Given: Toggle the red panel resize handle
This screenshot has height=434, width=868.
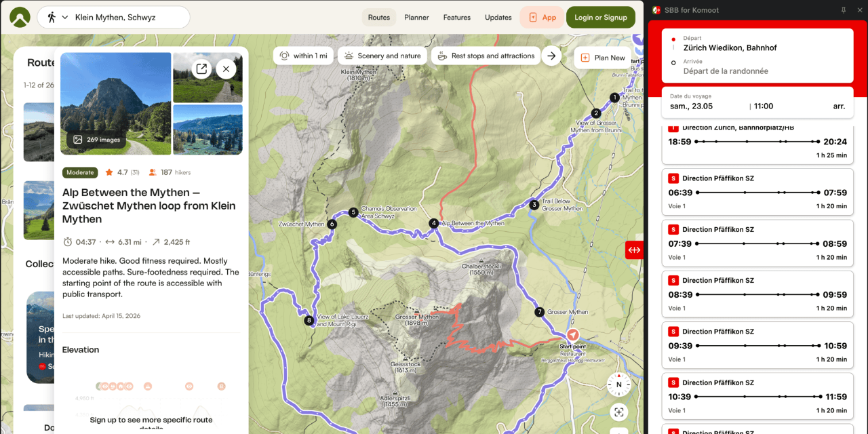Looking at the screenshot, I should [x=634, y=250].
